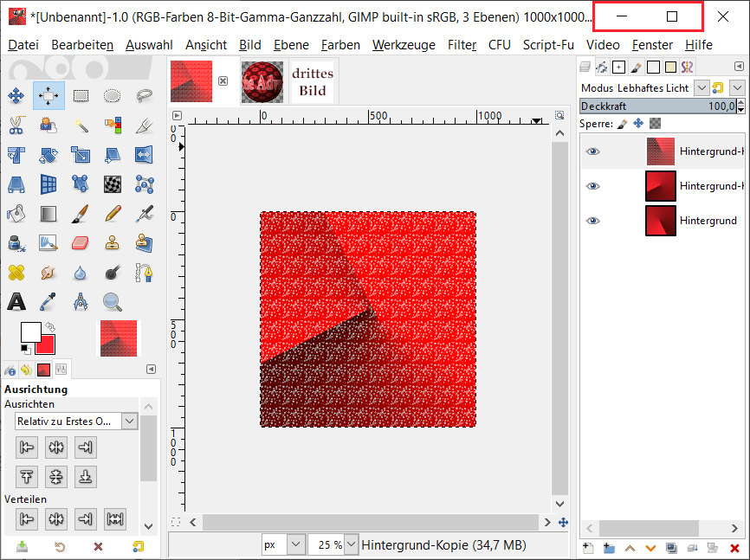Select the Pencil tool

click(x=112, y=214)
